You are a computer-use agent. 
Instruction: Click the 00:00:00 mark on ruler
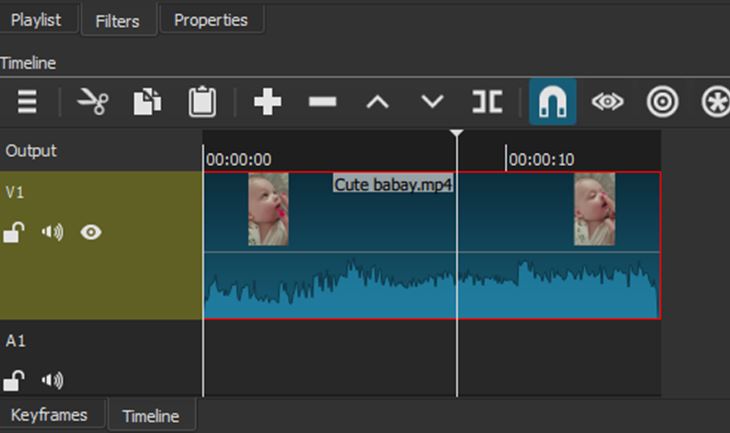pyautogui.click(x=239, y=160)
